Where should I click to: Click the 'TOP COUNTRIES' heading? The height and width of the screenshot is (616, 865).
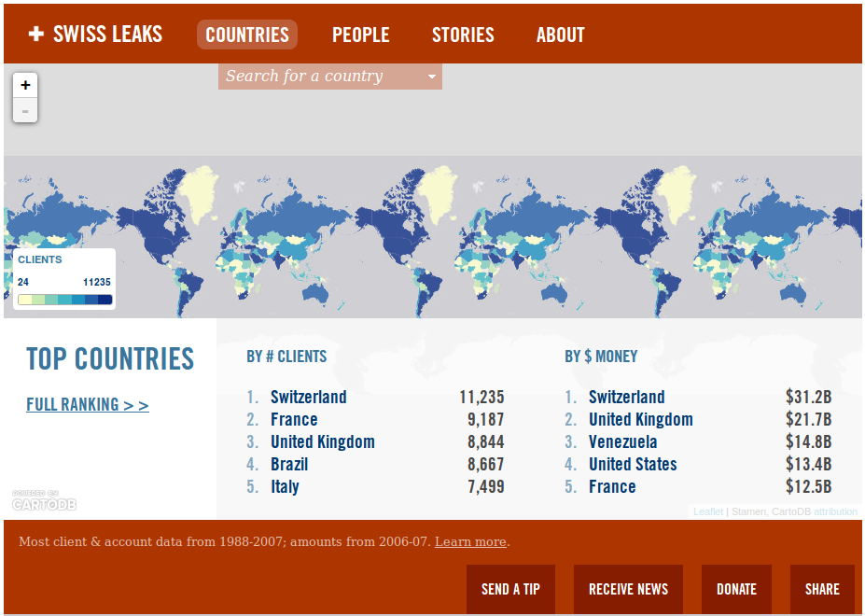(110, 358)
